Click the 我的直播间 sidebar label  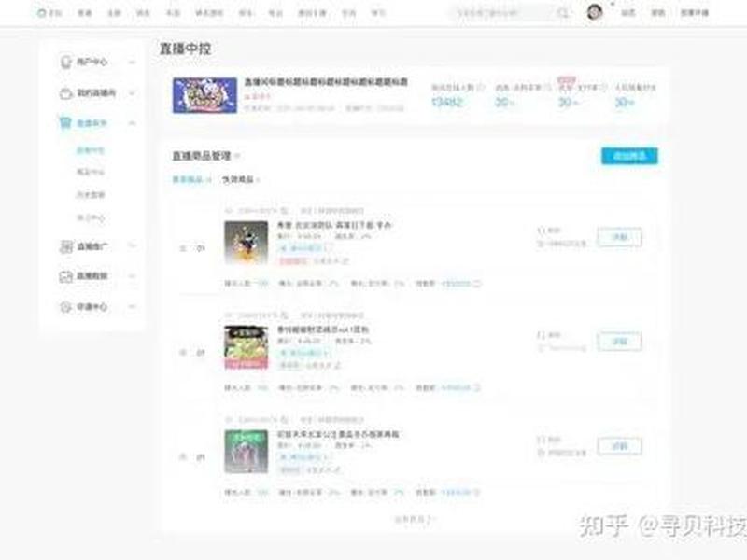click(96, 92)
